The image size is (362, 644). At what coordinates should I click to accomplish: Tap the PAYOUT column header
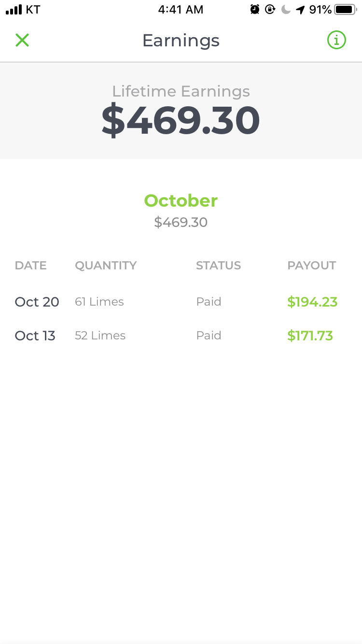click(x=312, y=265)
